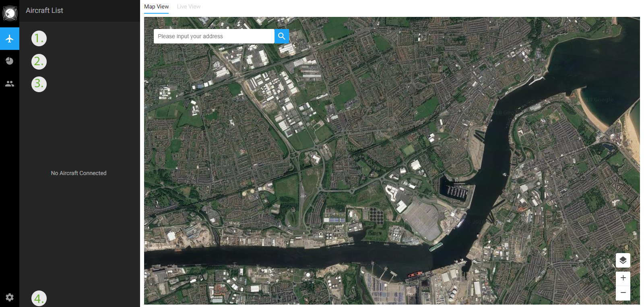Open the users group sidebar icon
This screenshot has height=307, width=644.
click(10, 84)
